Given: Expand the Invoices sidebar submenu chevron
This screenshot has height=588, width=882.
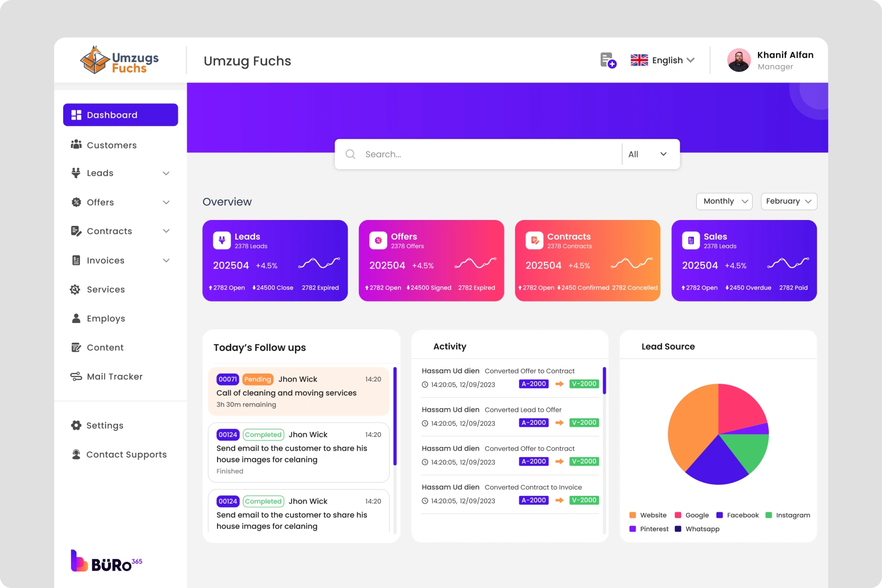Looking at the screenshot, I should click(166, 261).
